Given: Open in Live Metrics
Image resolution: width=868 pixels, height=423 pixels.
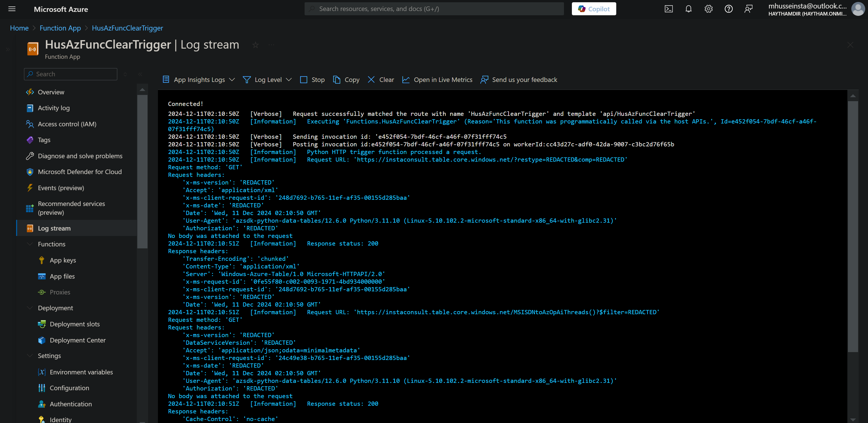Looking at the screenshot, I should (x=437, y=80).
